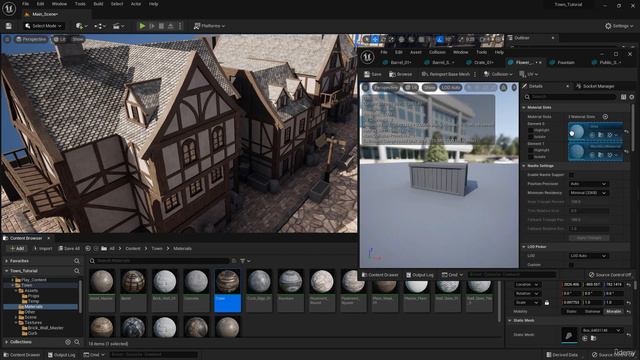Open Perspective menu in mesh preview viewport
This screenshot has width=640, height=360.
[386, 87]
